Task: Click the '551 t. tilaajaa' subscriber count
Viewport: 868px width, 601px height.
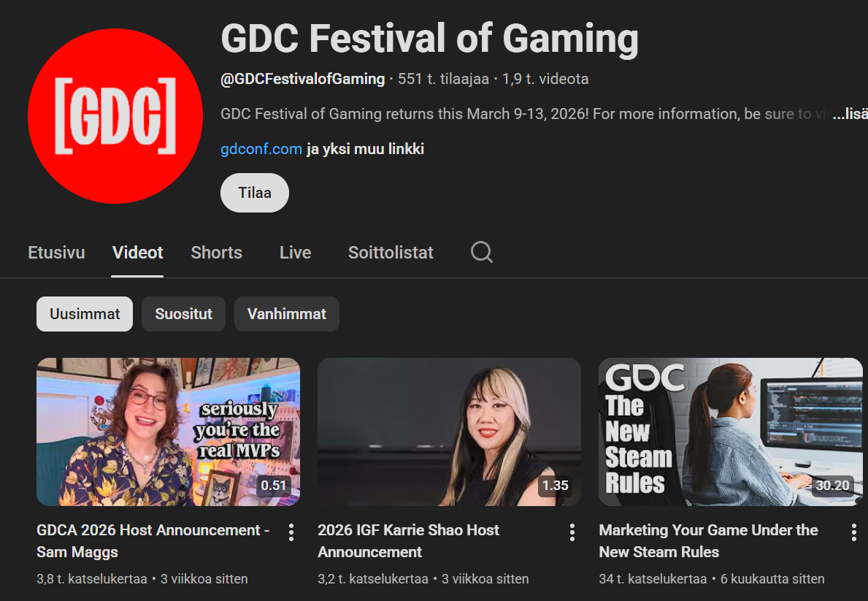Action: (443, 79)
